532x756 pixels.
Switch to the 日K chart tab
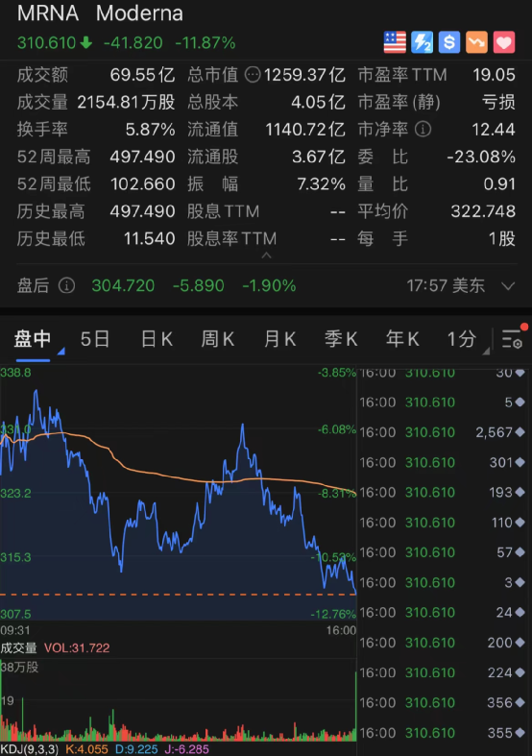point(157,339)
